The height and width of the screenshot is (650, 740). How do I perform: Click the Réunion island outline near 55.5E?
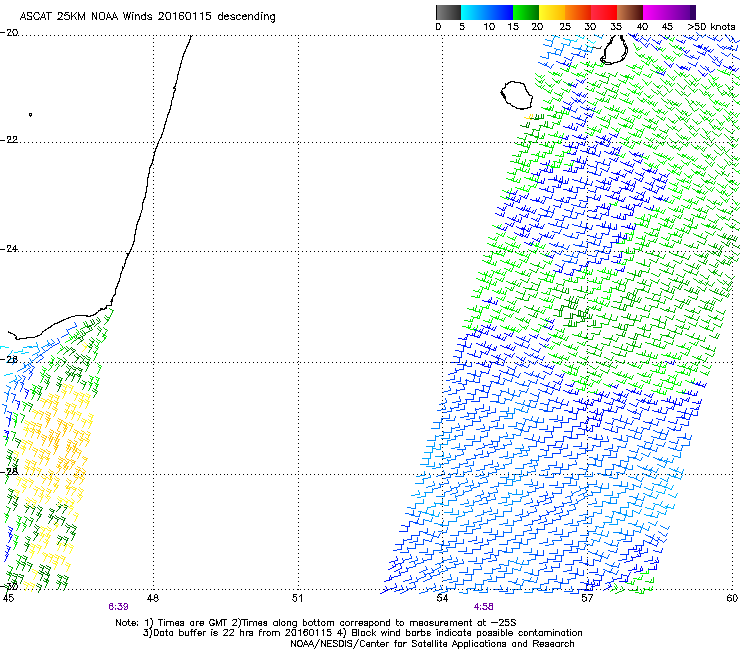pyautogui.click(x=516, y=95)
